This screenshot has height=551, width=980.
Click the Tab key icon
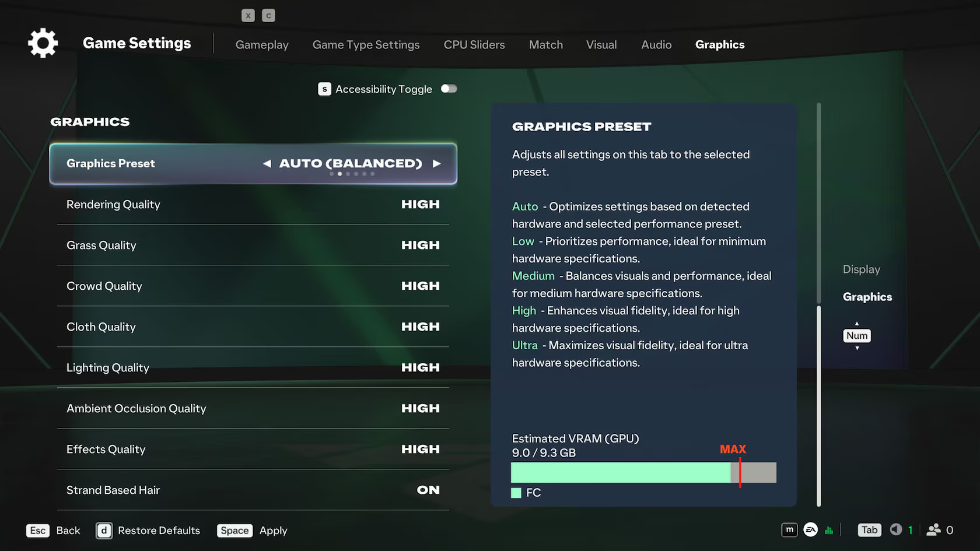pos(870,530)
